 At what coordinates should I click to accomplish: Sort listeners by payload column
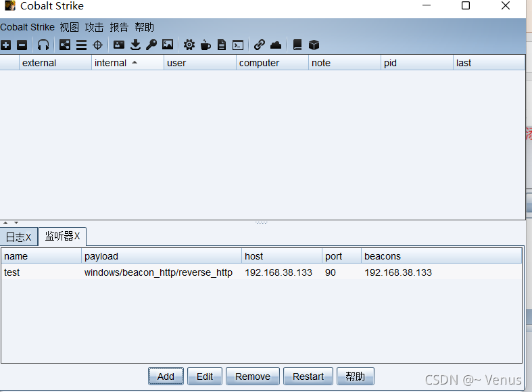[162, 256]
